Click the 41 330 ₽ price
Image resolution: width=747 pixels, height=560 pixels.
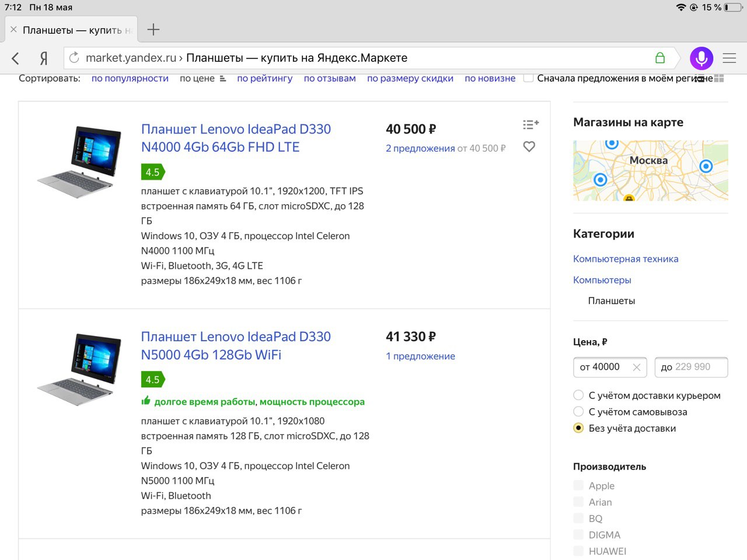click(x=411, y=337)
